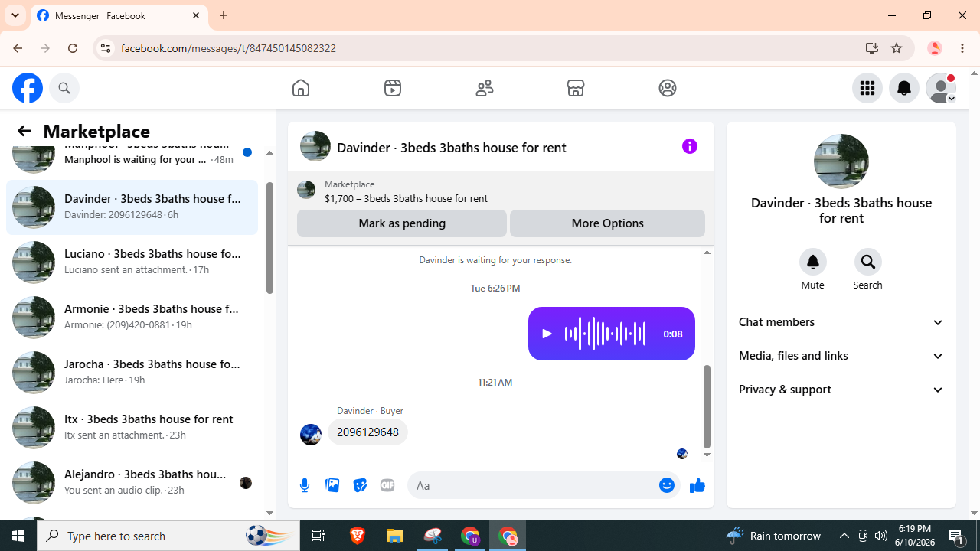The height and width of the screenshot is (551, 980).
Task: Open the Friends icon
Action: [485, 88]
